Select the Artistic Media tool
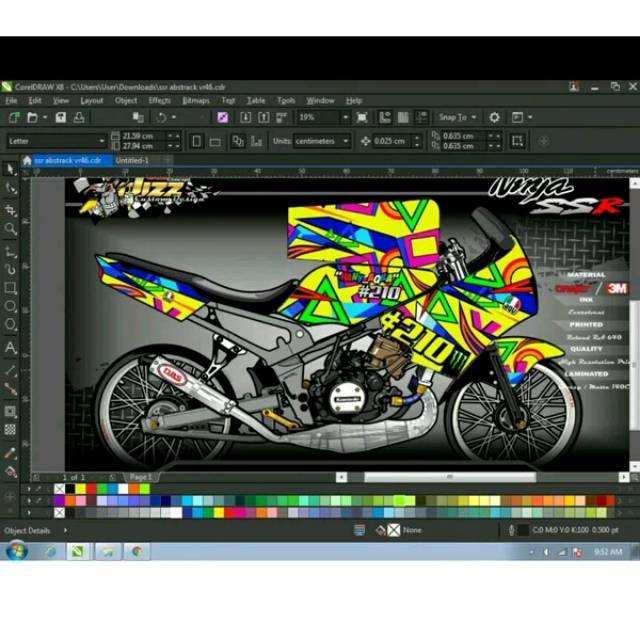 (10, 269)
